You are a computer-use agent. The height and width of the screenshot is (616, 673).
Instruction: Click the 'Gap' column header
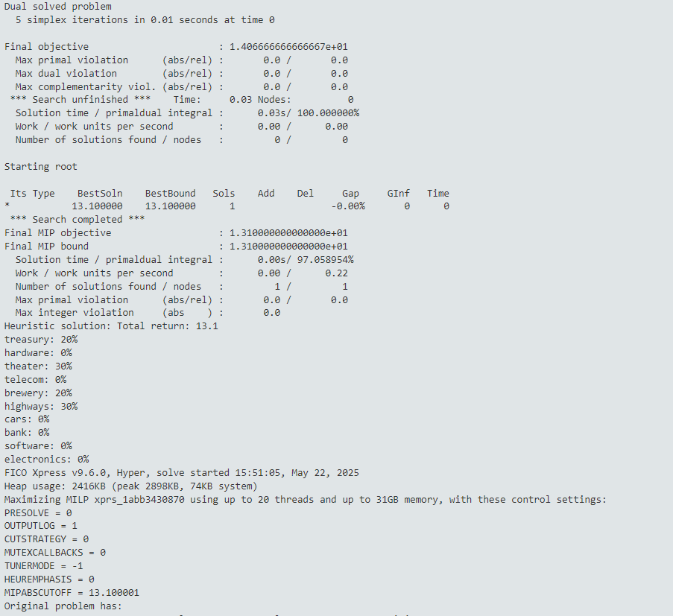pos(350,194)
